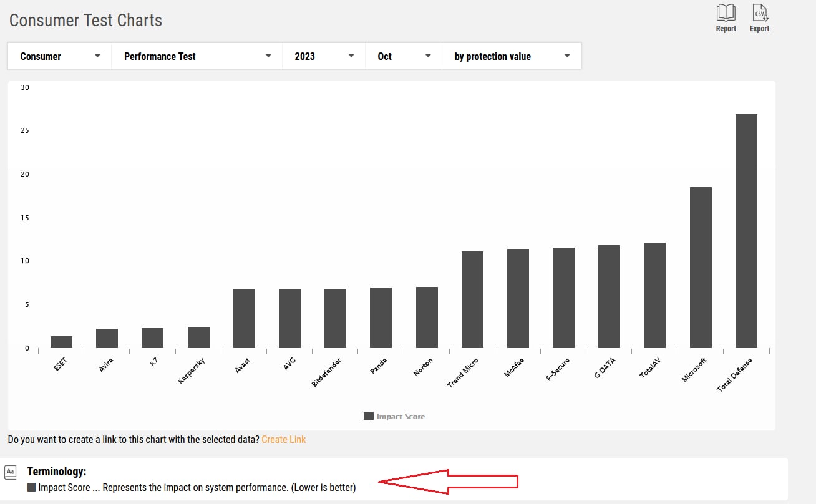This screenshot has height=504, width=816.
Task: Click the Report label text
Action: (x=726, y=29)
